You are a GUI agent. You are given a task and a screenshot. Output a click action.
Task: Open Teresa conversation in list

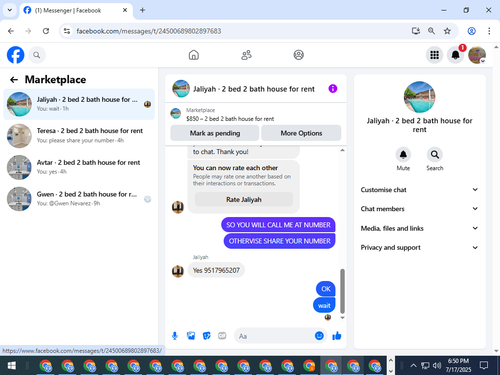79,136
